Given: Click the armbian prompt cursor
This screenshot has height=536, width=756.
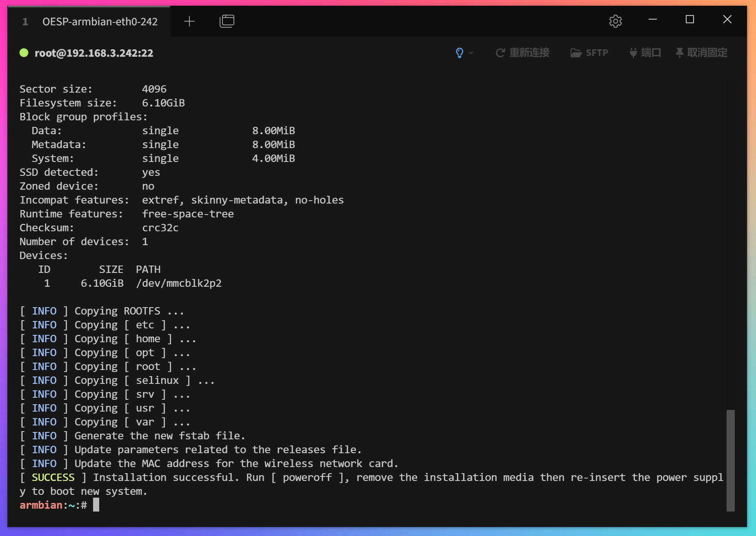Looking at the screenshot, I should [x=96, y=505].
